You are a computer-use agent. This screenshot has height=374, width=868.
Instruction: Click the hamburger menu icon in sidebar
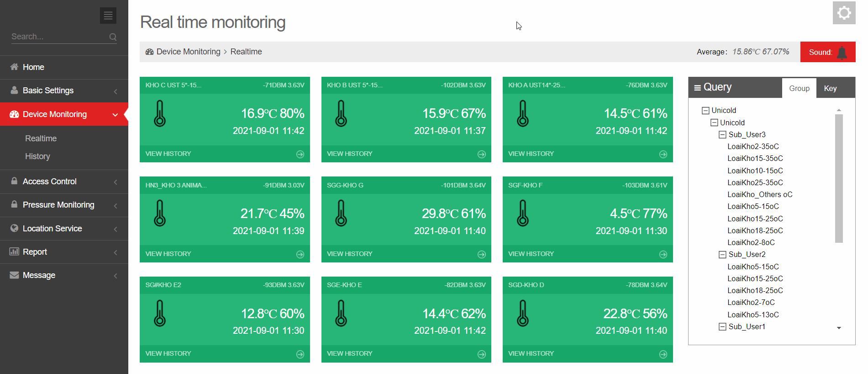click(x=108, y=16)
